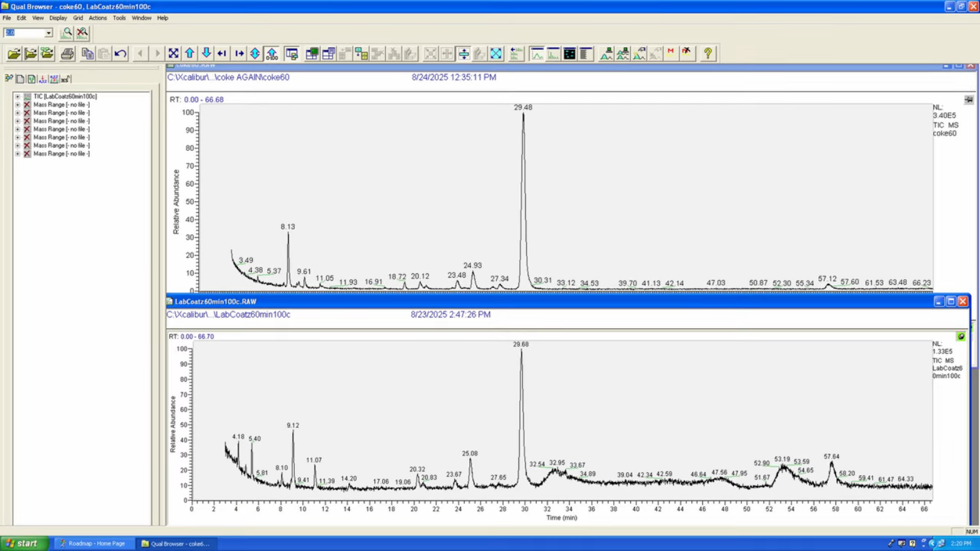980x551 pixels.
Task: Toggle the first Mass Range red X checkbox
Action: click(27, 105)
